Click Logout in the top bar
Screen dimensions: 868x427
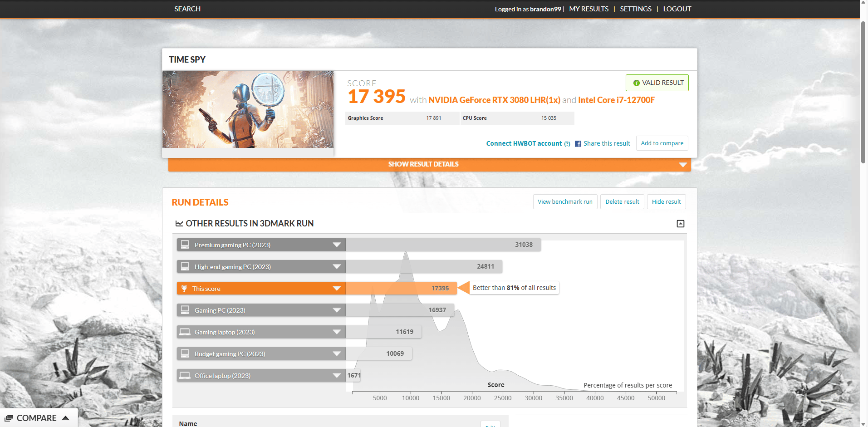pos(677,9)
